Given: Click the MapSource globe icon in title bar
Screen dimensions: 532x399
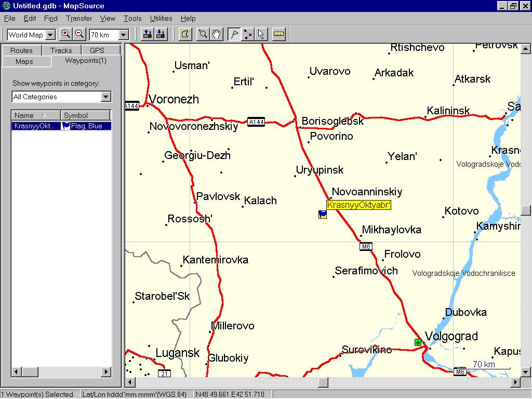Looking at the screenshot, I should 6,6.
